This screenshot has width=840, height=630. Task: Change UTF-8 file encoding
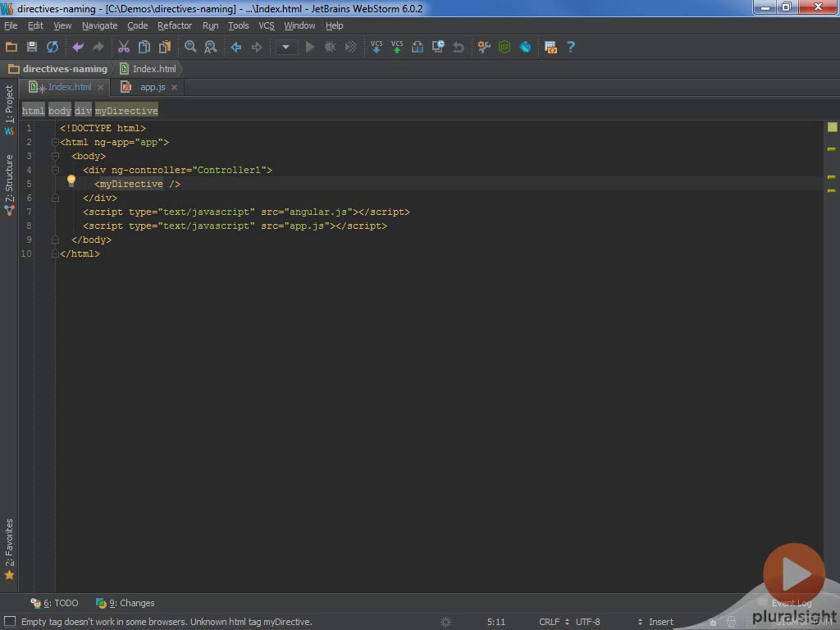pyautogui.click(x=587, y=622)
